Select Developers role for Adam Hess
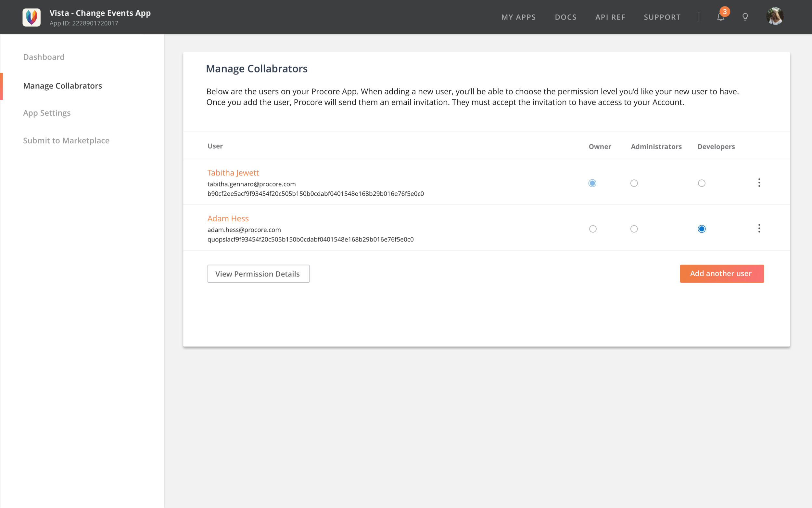Image resolution: width=812 pixels, height=508 pixels. pos(702,229)
